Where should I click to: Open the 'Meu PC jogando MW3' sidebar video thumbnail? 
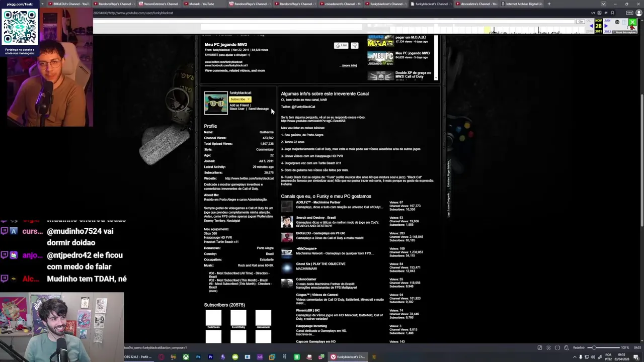(x=380, y=58)
